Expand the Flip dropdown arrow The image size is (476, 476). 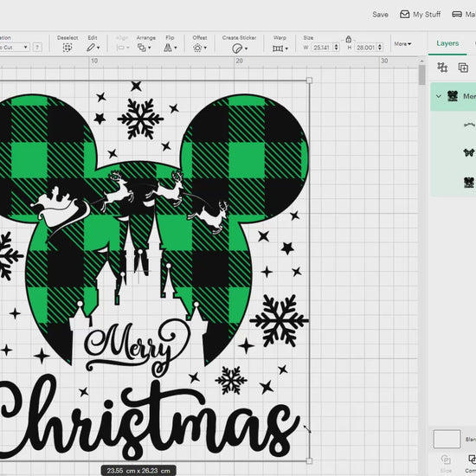(x=176, y=48)
